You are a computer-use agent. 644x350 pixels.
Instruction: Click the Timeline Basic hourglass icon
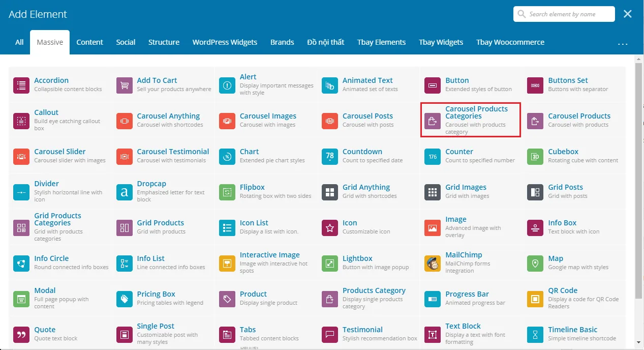click(535, 335)
